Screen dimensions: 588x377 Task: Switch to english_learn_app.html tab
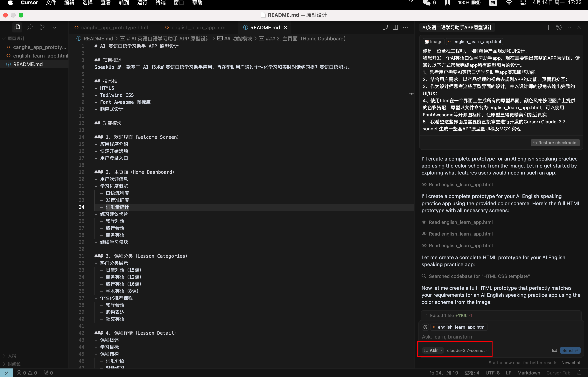pos(199,28)
